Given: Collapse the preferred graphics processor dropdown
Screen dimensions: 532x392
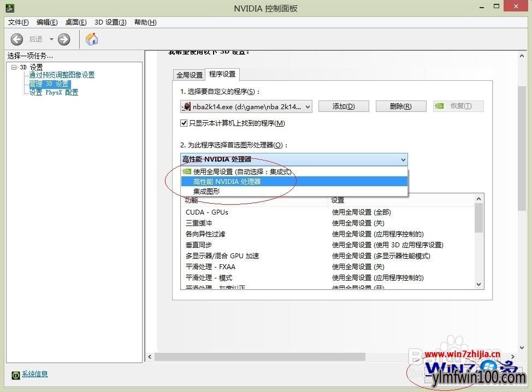Looking at the screenshot, I should tap(403, 159).
